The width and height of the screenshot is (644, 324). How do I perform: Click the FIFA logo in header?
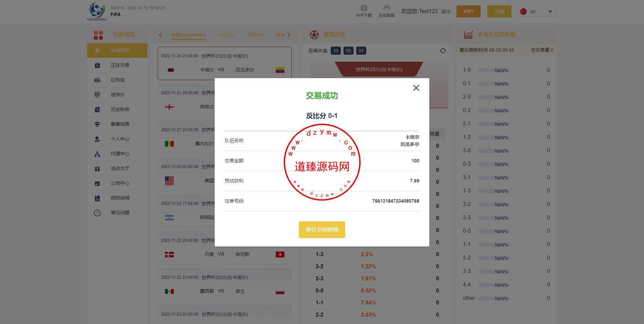97,11
